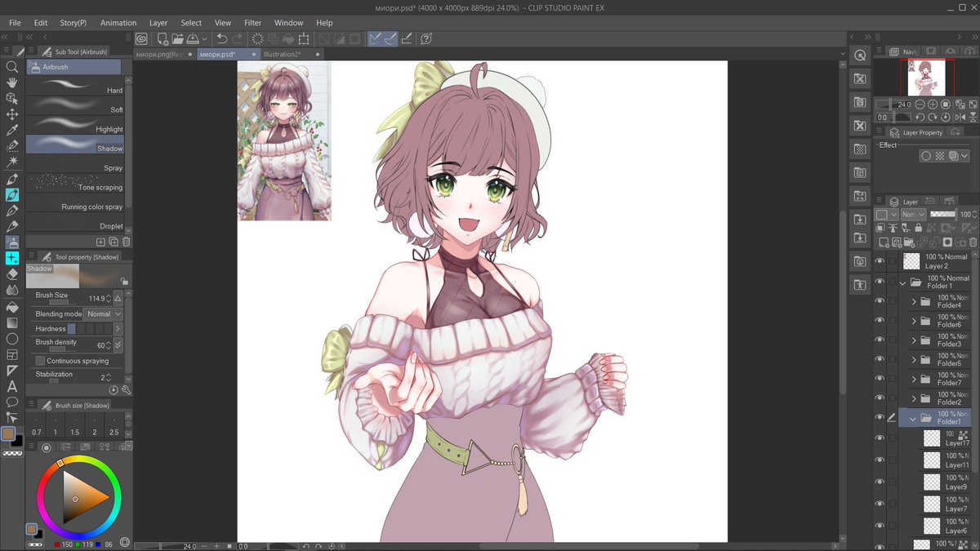
Task: Select the Auto select magic wand tool
Action: [x=12, y=162]
